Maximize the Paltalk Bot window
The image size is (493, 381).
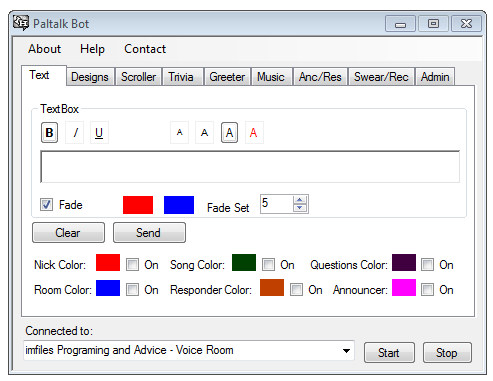(433, 24)
